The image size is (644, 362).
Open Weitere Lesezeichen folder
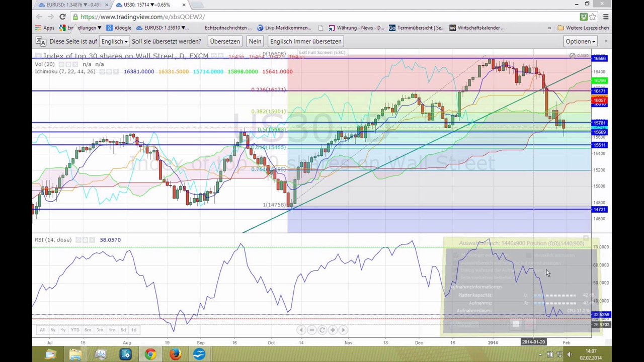(x=583, y=28)
